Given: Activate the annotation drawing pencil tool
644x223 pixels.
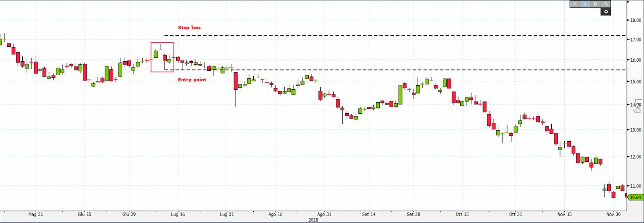Looking at the screenshot, I should [585, 4].
